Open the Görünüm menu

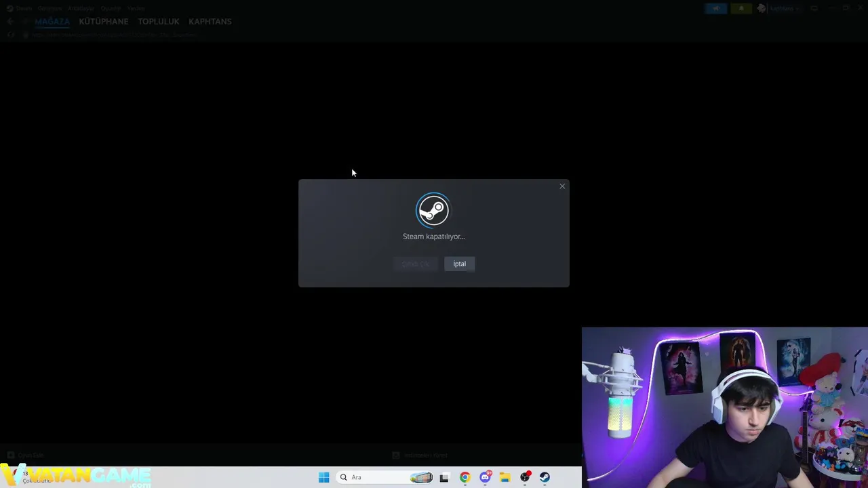click(50, 9)
